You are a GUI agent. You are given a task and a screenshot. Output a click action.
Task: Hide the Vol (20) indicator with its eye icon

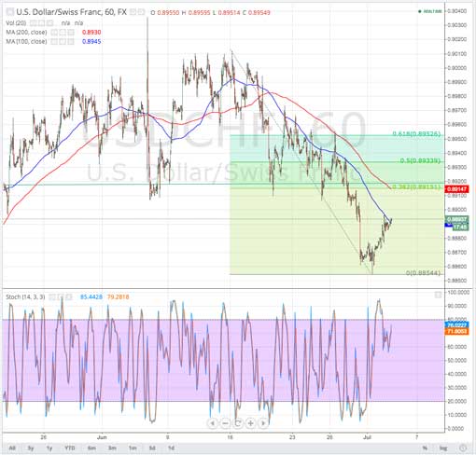(x=34, y=23)
